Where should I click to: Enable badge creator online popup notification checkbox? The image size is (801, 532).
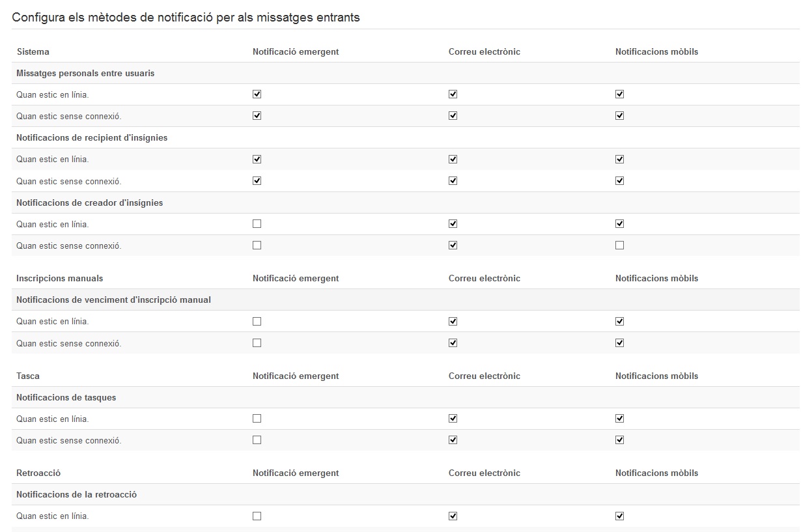[x=257, y=224]
